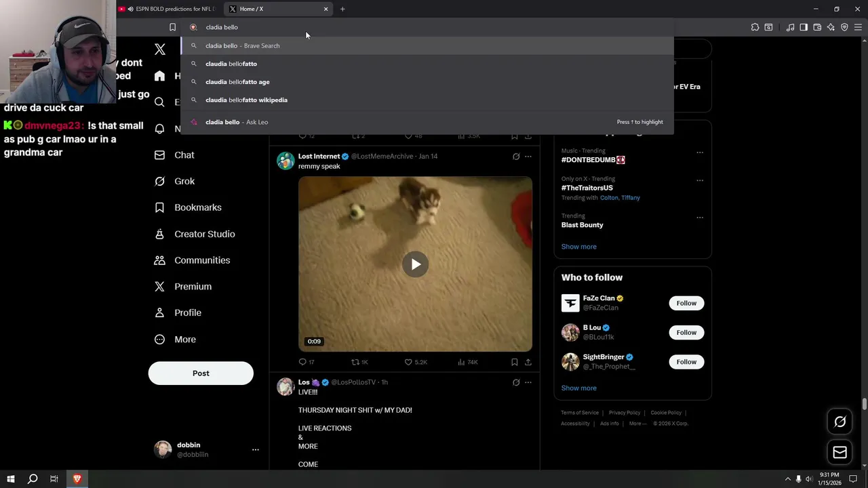Open Los profile avatar
Viewport: 868px width, 488px height.
285,386
